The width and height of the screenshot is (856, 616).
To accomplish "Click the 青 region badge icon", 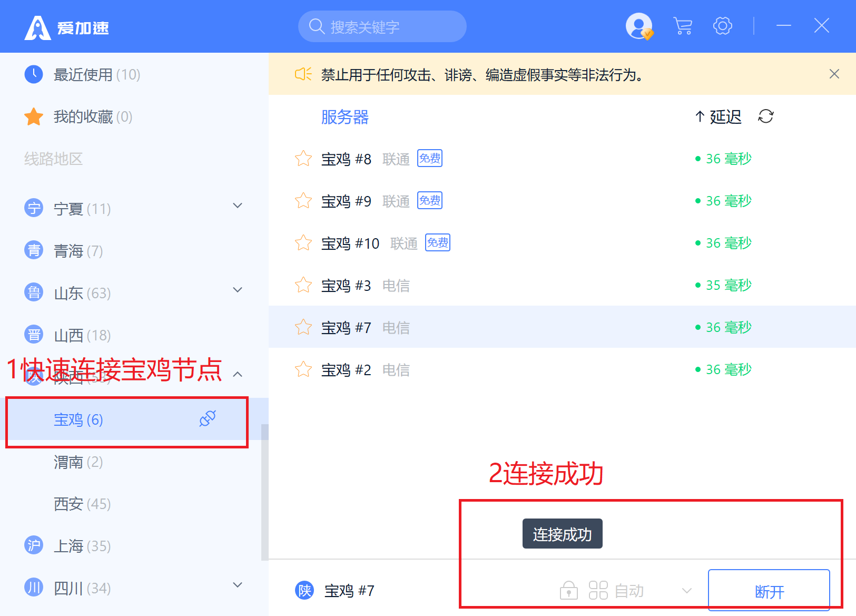I will [34, 250].
